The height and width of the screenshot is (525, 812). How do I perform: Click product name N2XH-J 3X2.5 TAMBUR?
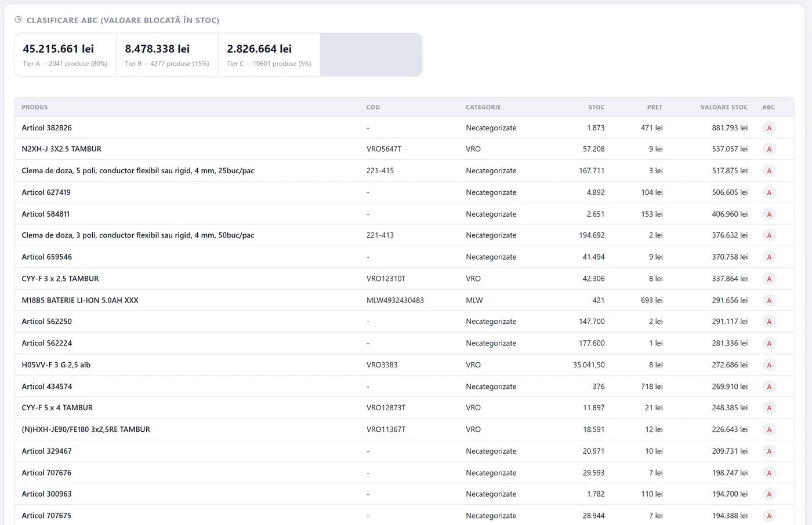(x=61, y=149)
